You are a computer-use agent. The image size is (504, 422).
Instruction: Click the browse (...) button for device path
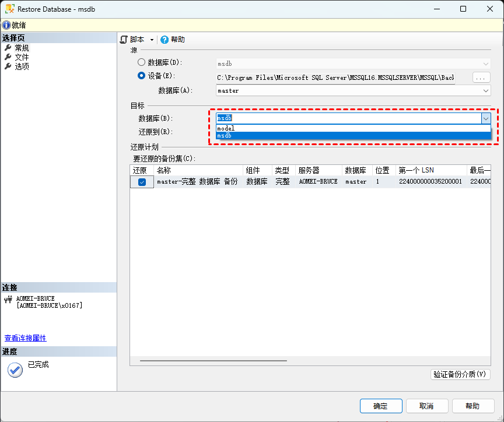click(x=481, y=77)
